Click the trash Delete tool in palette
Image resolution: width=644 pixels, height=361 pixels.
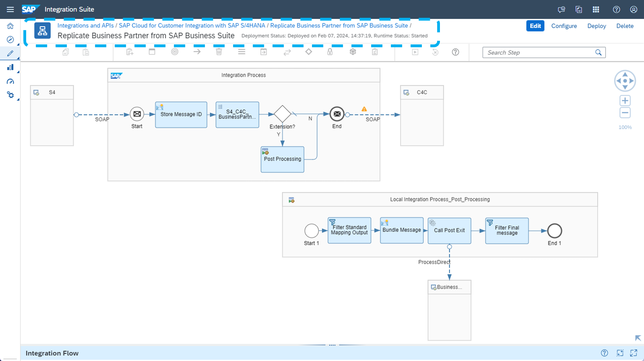pos(219,52)
